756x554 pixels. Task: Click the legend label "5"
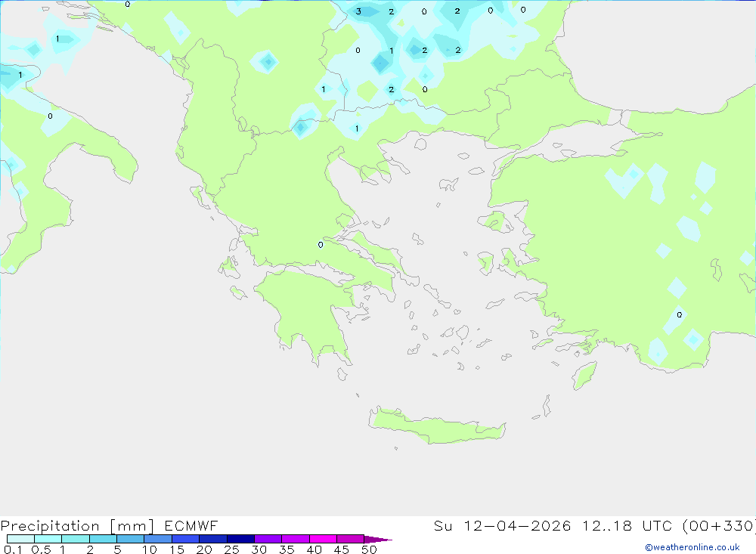(x=117, y=549)
